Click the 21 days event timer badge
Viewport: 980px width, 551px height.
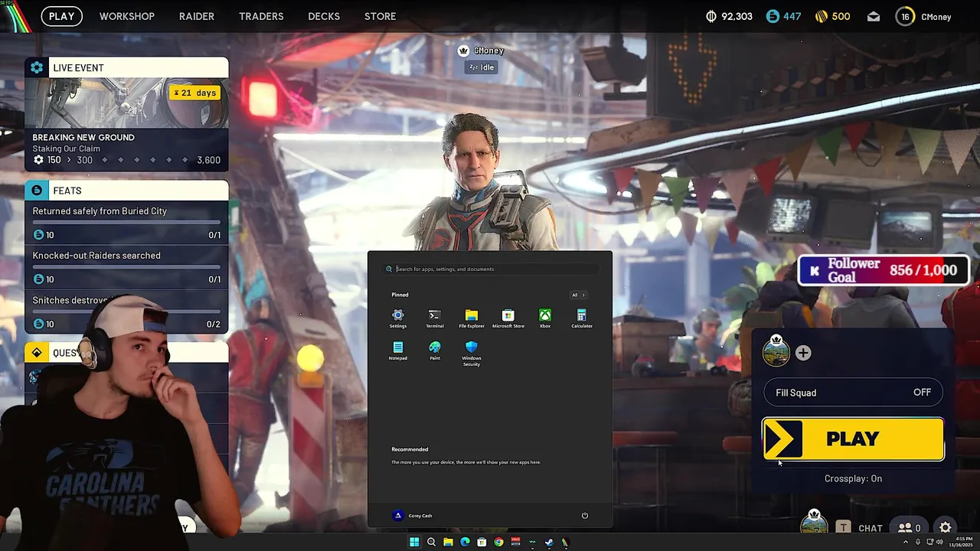click(x=194, y=93)
